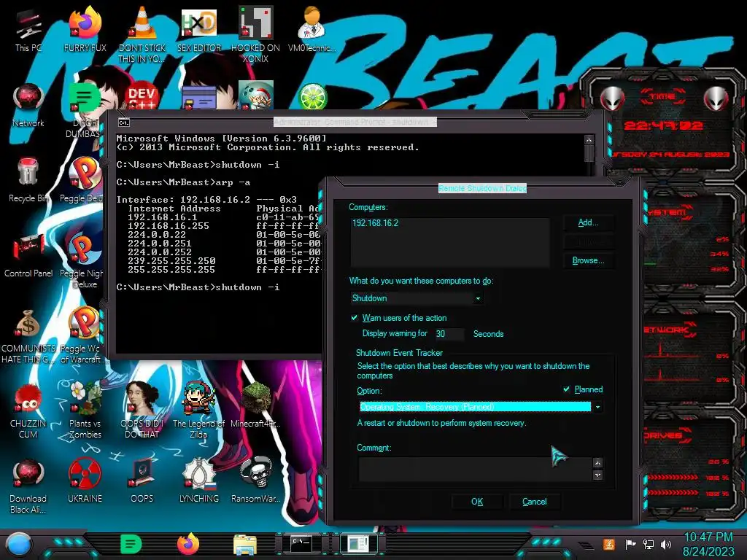Open the LYNCHING noose desktop icon
The image size is (747, 560).
pyautogui.click(x=198, y=481)
